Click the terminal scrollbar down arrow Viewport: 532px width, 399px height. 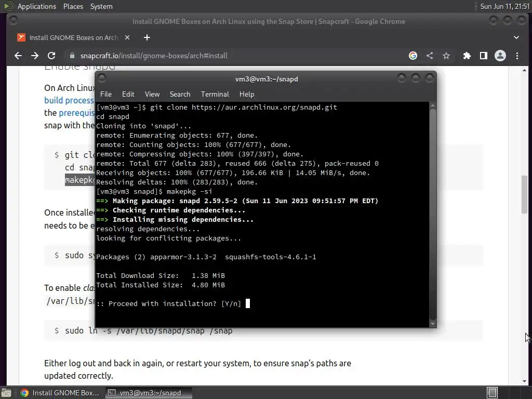click(433, 324)
